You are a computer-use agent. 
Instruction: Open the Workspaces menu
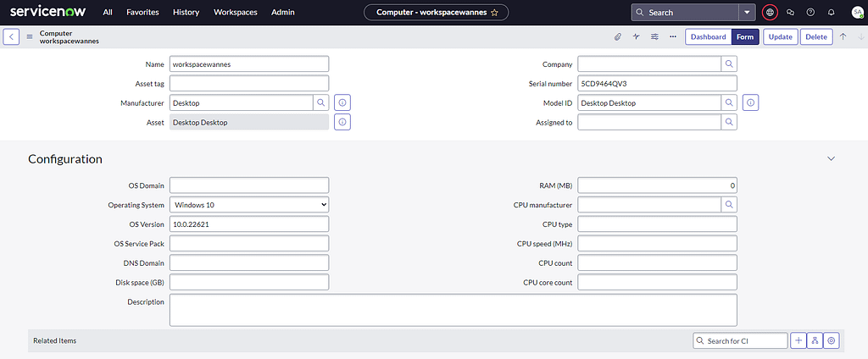[236, 13]
